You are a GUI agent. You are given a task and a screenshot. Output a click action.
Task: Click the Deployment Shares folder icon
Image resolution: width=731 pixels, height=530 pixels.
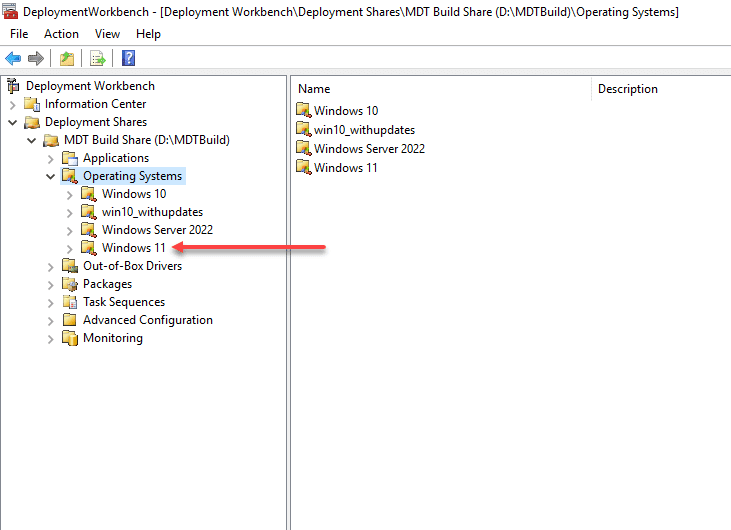(32, 122)
